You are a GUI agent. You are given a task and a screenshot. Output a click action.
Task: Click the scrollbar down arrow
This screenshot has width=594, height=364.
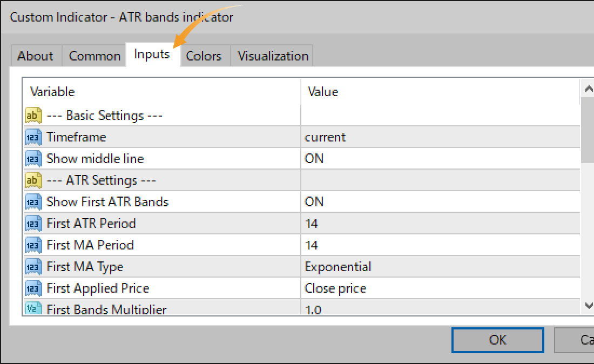click(588, 306)
